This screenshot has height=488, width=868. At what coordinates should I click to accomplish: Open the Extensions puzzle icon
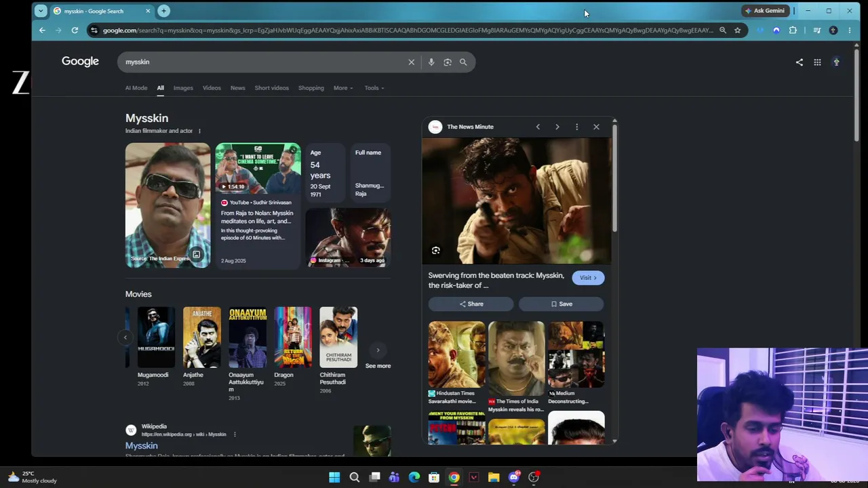coord(793,30)
